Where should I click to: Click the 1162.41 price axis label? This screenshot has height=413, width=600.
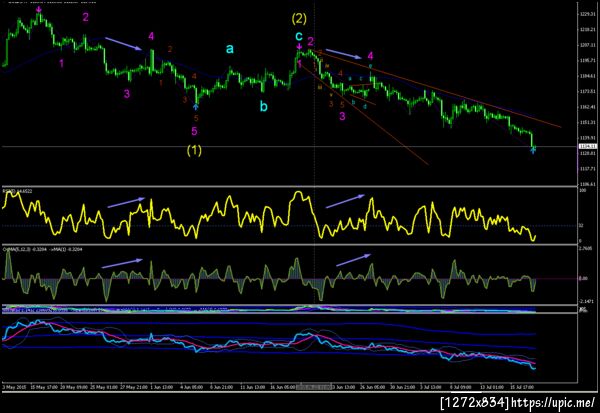pos(587,107)
